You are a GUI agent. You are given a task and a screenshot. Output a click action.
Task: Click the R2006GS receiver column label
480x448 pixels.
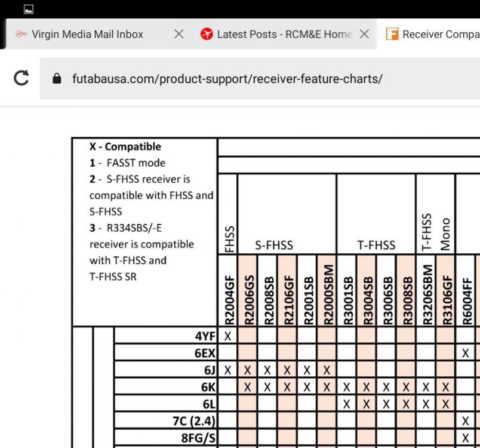pos(249,300)
